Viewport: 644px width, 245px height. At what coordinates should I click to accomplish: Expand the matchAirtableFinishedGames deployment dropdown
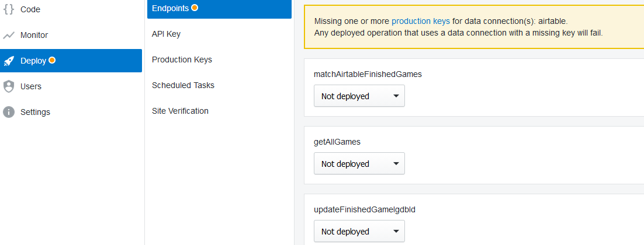pyautogui.click(x=359, y=96)
